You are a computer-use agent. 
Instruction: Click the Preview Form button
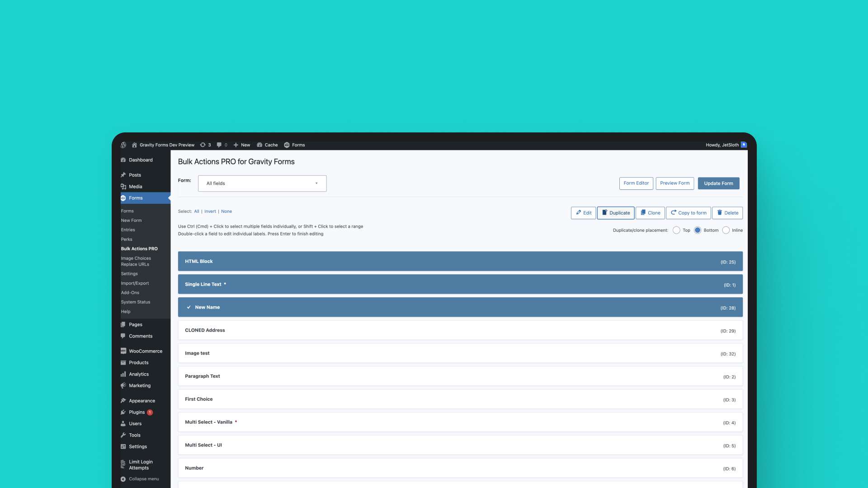675,183
